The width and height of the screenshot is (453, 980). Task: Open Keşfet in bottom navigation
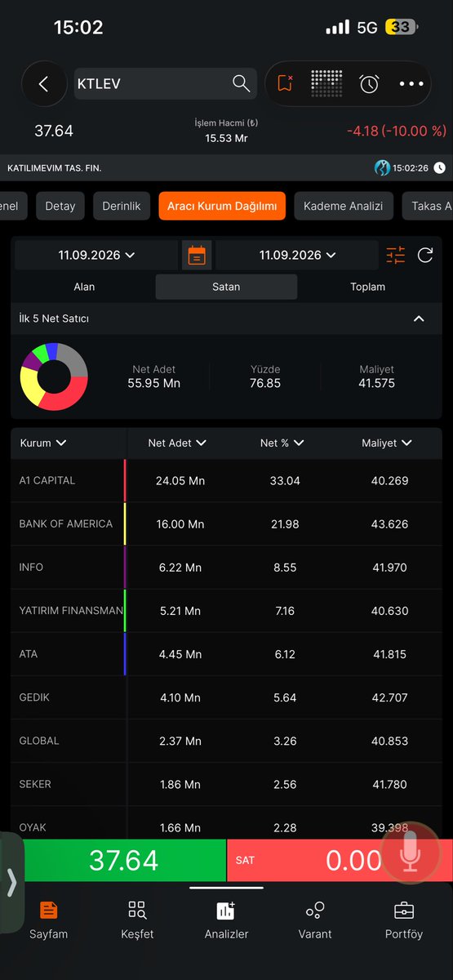[x=137, y=920]
